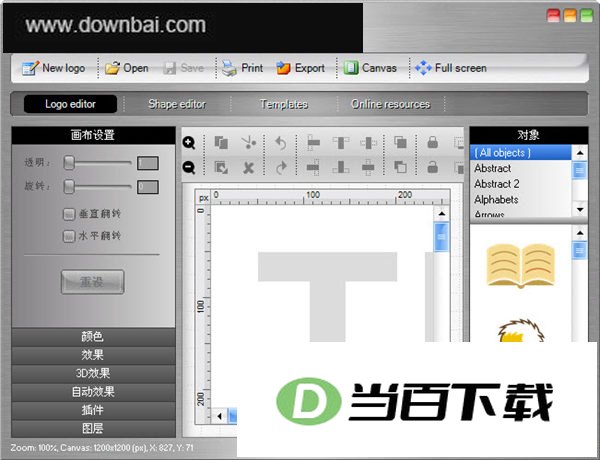Click the unlock object open padlock icon
600x460 pixels.
pos(432,167)
